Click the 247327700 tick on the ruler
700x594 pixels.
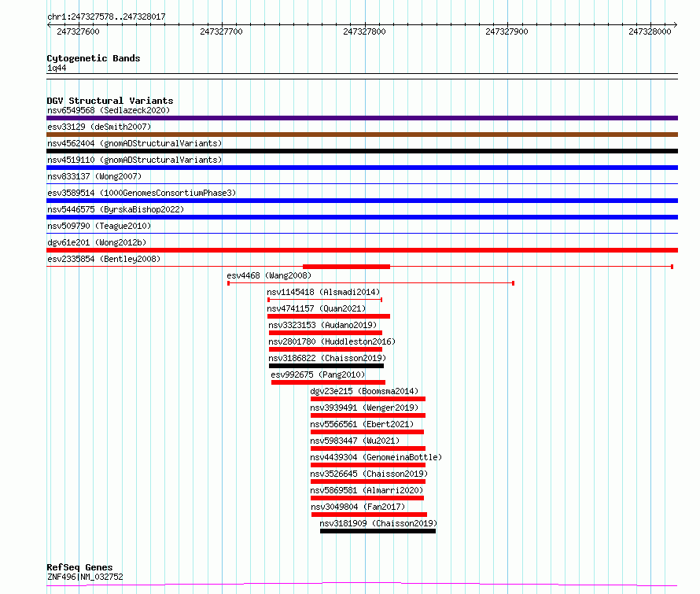(221, 31)
